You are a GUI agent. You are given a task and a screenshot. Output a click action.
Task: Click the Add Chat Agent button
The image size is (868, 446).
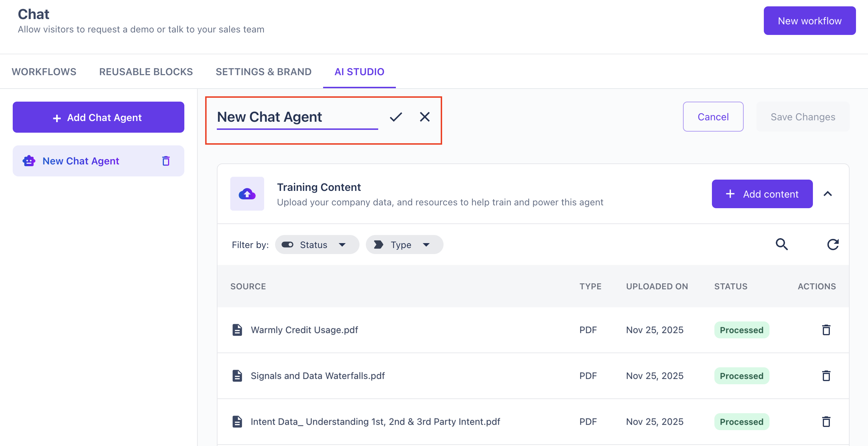click(x=98, y=117)
